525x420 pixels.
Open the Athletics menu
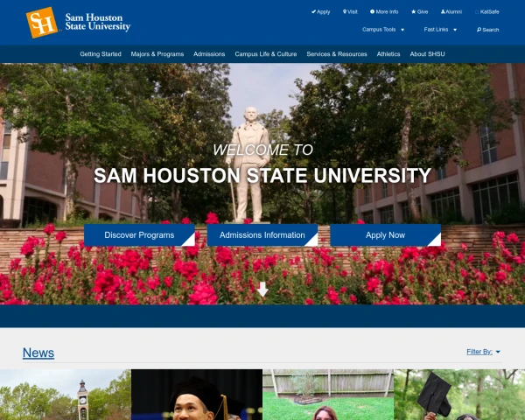[x=388, y=54]
